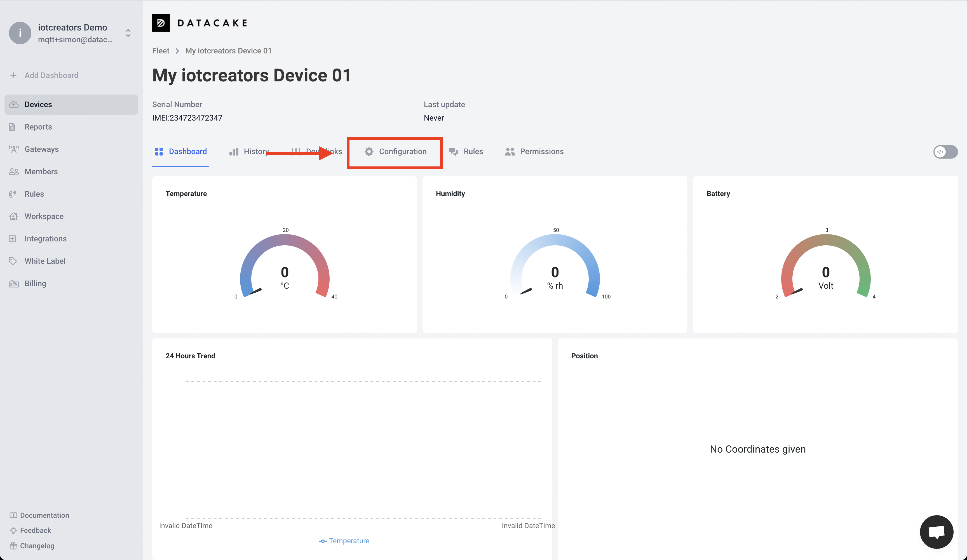Click the Changelog gift icon
Image resolution: width=967 pixels, height=560 pixels.
pyautogui.click(x=13, y=546)
